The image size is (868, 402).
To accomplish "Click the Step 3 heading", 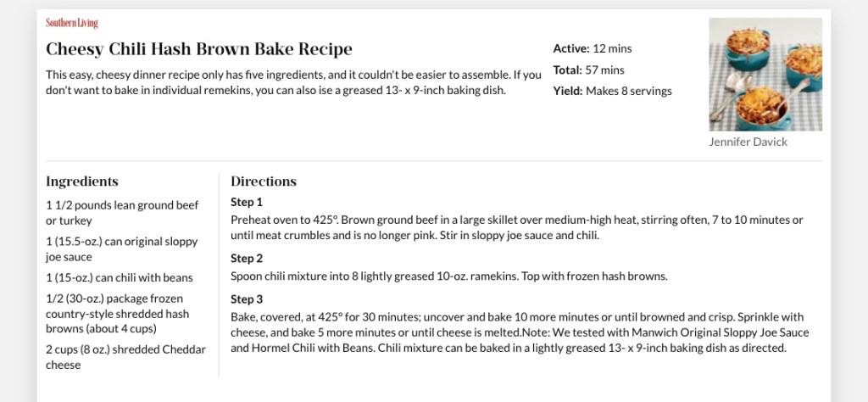I will coord(247,299).
